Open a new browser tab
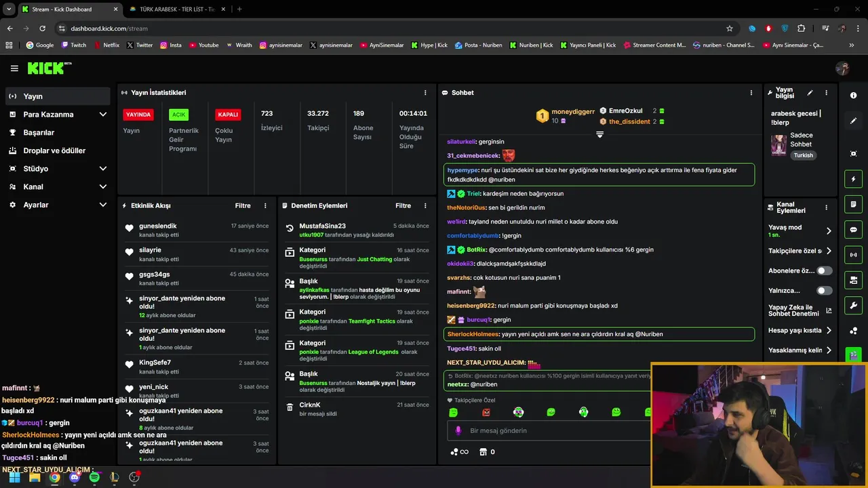Viewport: 868px width, 488px height. [x=239, y=9]
